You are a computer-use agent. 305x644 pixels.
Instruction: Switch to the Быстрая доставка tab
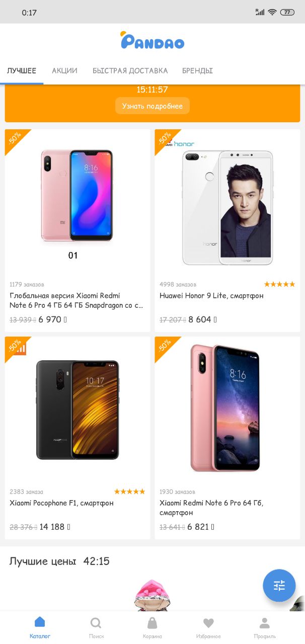[130, 70]
